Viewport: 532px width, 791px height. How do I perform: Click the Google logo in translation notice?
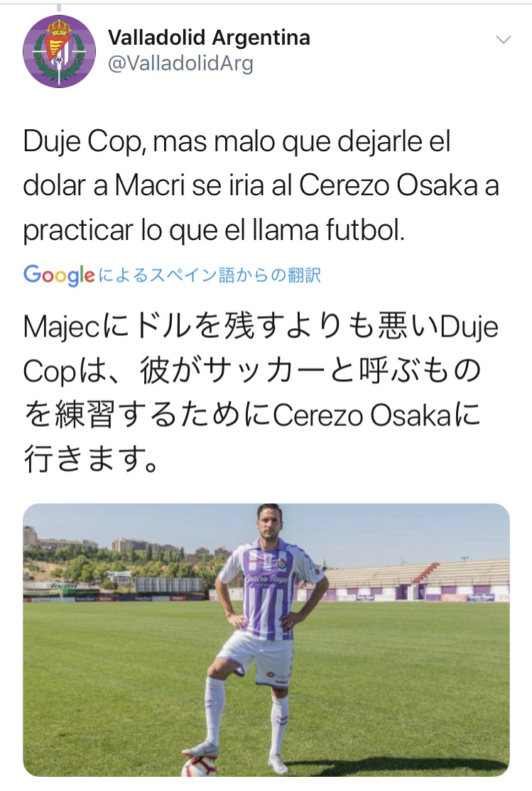tap(59, 275)
